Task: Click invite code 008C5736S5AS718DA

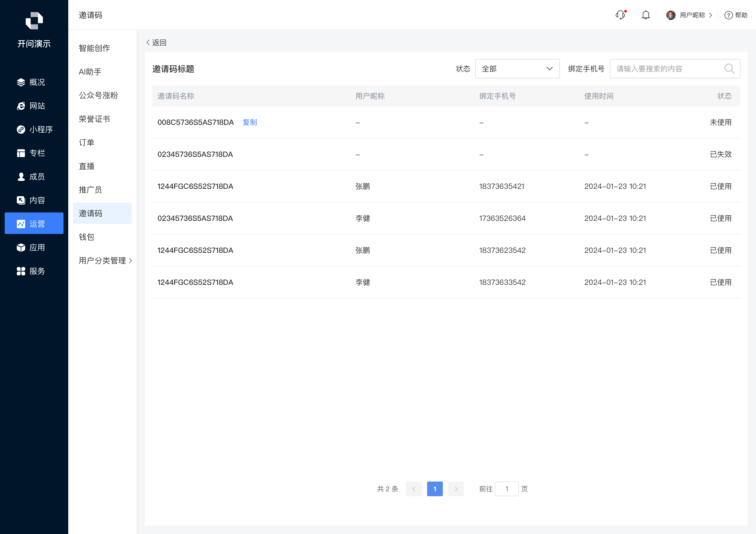Action: (196, 122)
